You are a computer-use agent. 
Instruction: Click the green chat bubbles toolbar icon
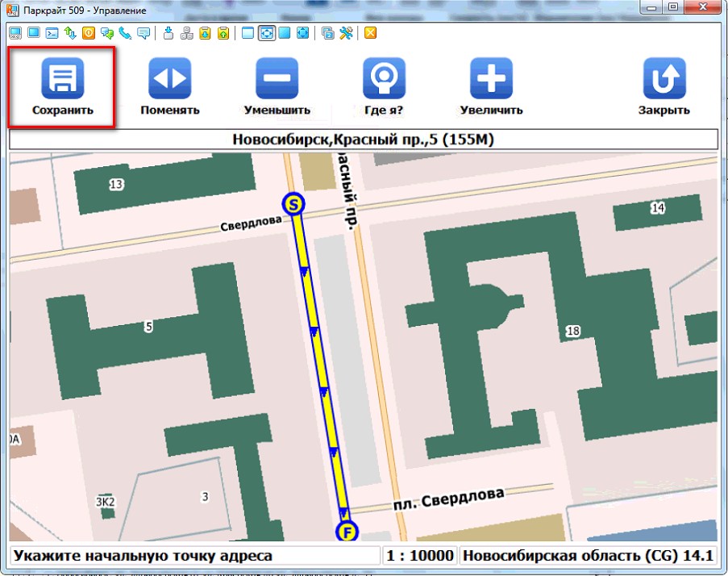click(x=106, y=33)
